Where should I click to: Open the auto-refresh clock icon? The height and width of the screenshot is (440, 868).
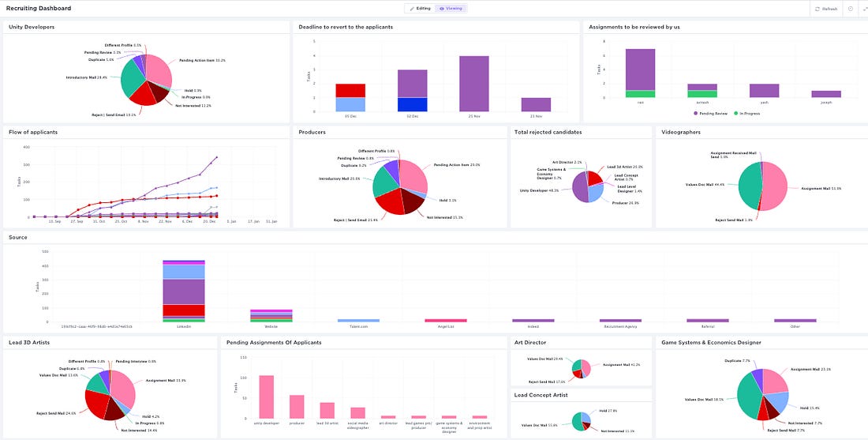click(851, 9)
